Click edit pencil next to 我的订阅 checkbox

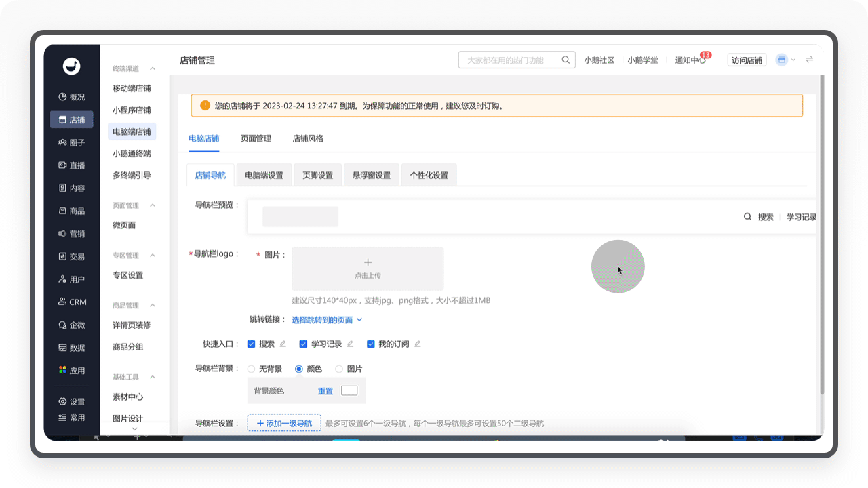[x=417, y=344]
